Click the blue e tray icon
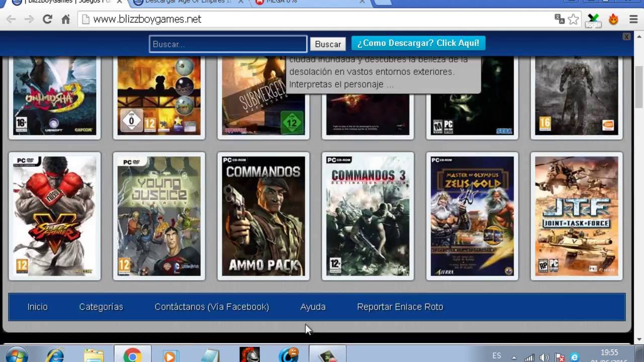644x362 pixels. pyautogui.click(x=575, y=357)
